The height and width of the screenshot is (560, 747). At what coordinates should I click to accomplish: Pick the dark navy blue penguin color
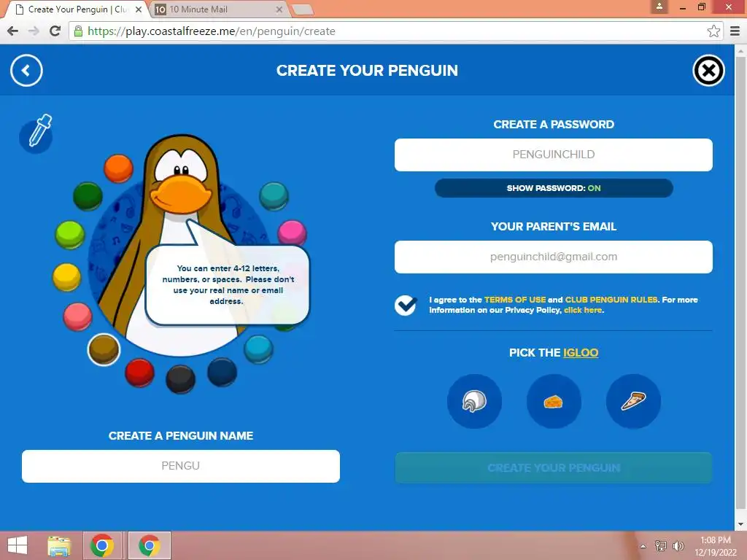coord(222,371)
